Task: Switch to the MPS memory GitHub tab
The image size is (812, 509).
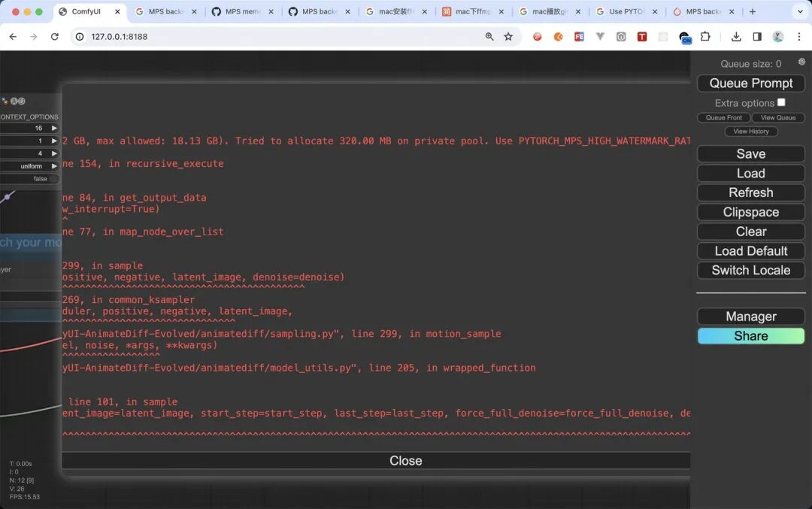Action: (242, 11)
